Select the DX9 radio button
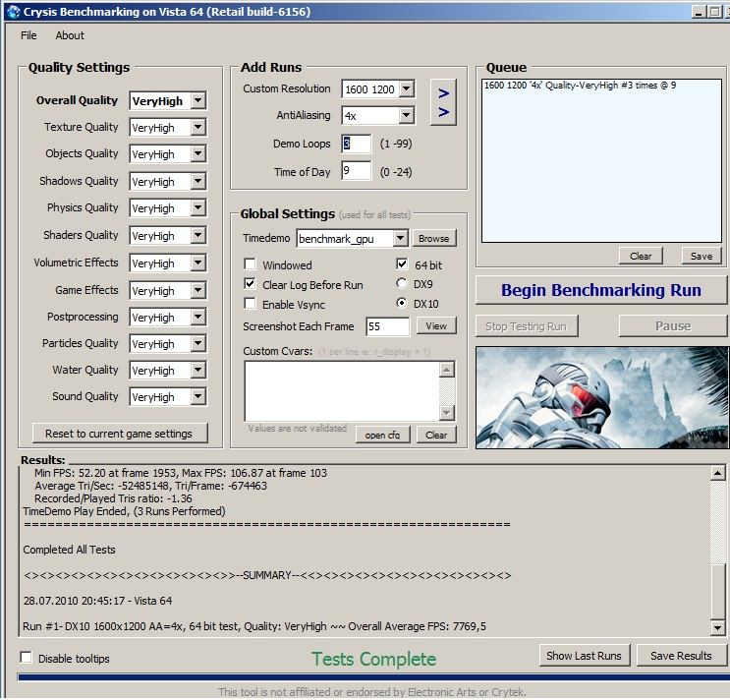The height and width of the screenshot is (700, 730). (402, 283)
